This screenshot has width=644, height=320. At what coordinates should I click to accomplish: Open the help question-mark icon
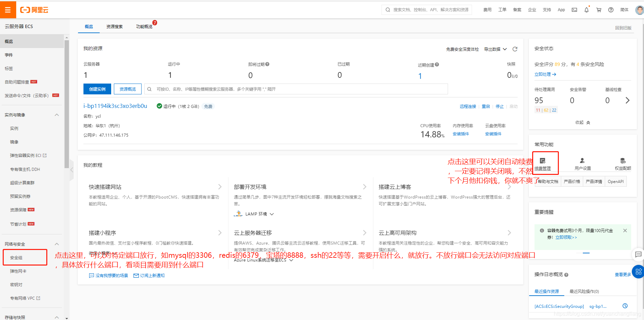pos(611,10)
